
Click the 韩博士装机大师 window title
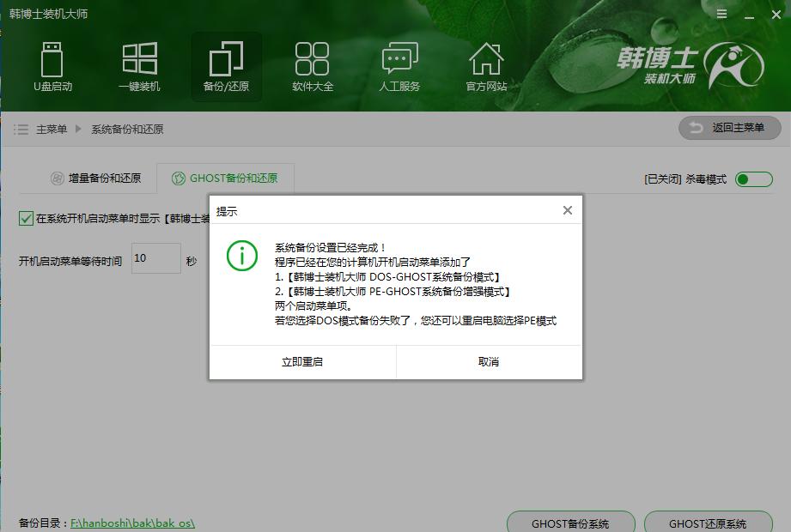click(48, 14)
